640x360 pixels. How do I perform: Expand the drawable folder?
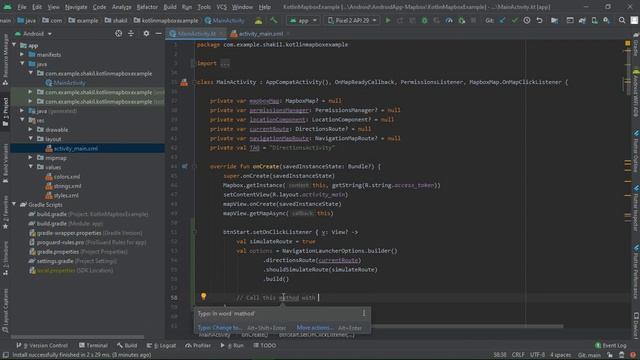click(x=31, y=129)
